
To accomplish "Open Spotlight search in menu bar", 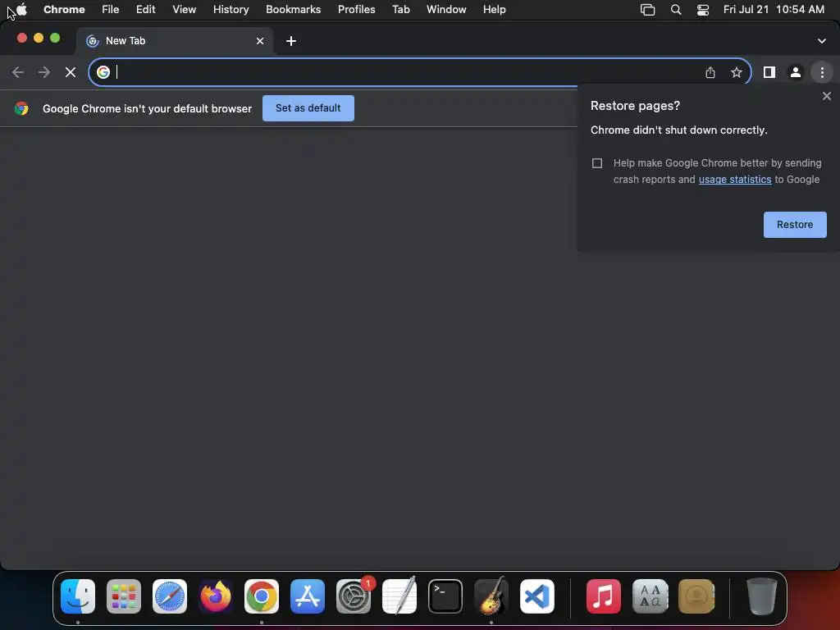I will click(x=676, y=10).
